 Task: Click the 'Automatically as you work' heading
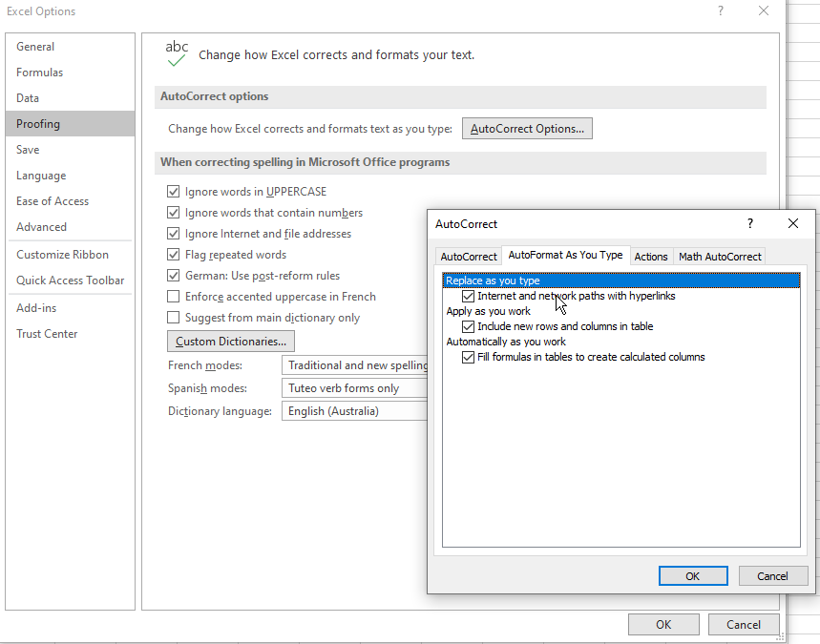pos(506,342)
